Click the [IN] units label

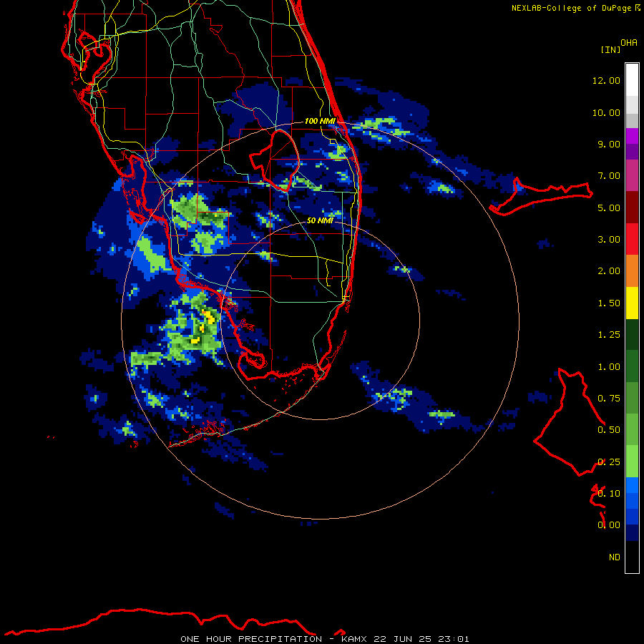[610, 49]
